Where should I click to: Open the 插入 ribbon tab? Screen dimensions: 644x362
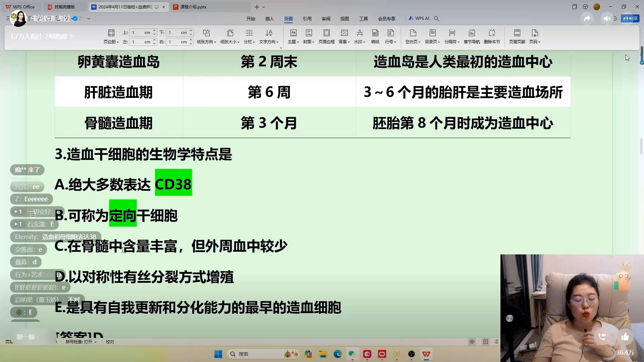coord(270,19)
